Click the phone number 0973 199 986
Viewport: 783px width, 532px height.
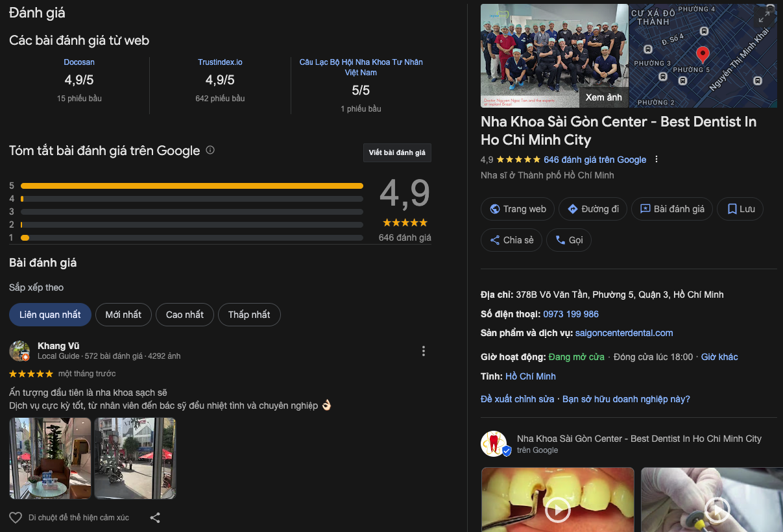[571, 314]
